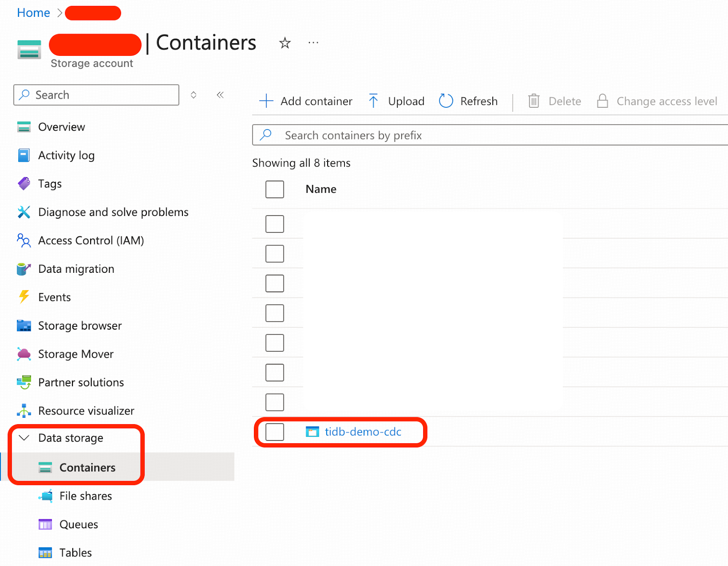Tick the tidb-demo-cdc container checkbox

[x=275, y=432]
